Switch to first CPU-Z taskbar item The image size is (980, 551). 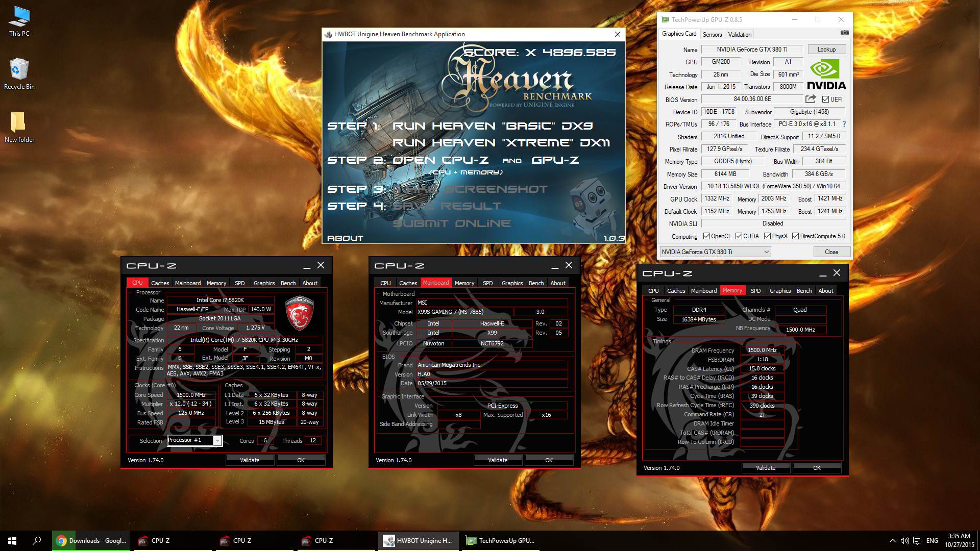click(x=173, y=541)
